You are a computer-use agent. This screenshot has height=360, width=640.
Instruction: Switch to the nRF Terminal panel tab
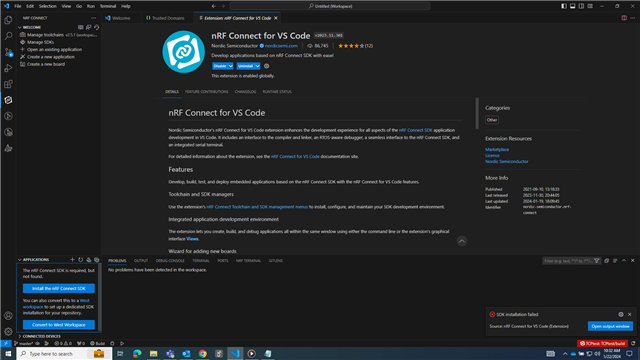(248, 261)
